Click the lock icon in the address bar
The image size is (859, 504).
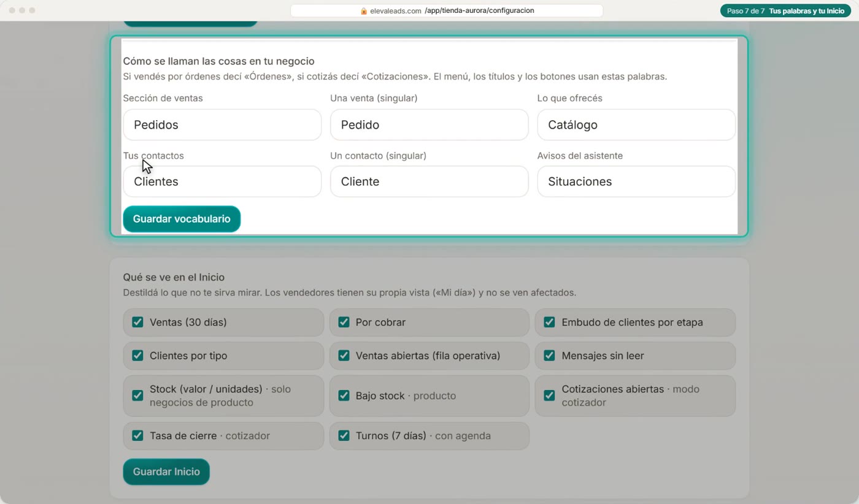tap(364, 11)
